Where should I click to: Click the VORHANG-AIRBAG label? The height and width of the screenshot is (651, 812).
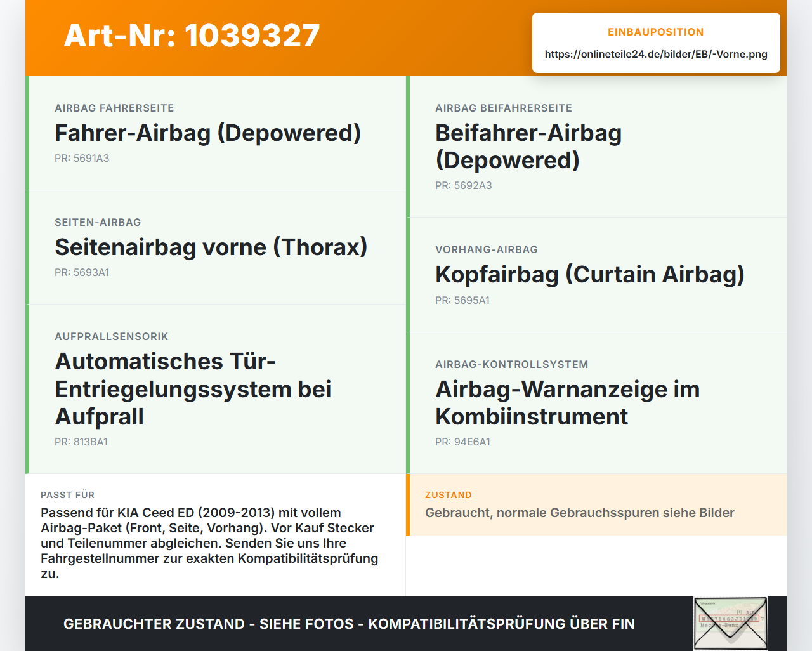(x=487, y=249)
